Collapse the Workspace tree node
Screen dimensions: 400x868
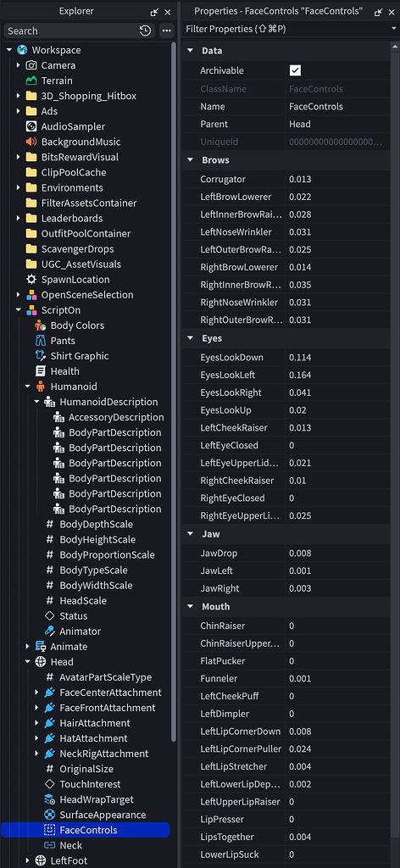point(8,50)
